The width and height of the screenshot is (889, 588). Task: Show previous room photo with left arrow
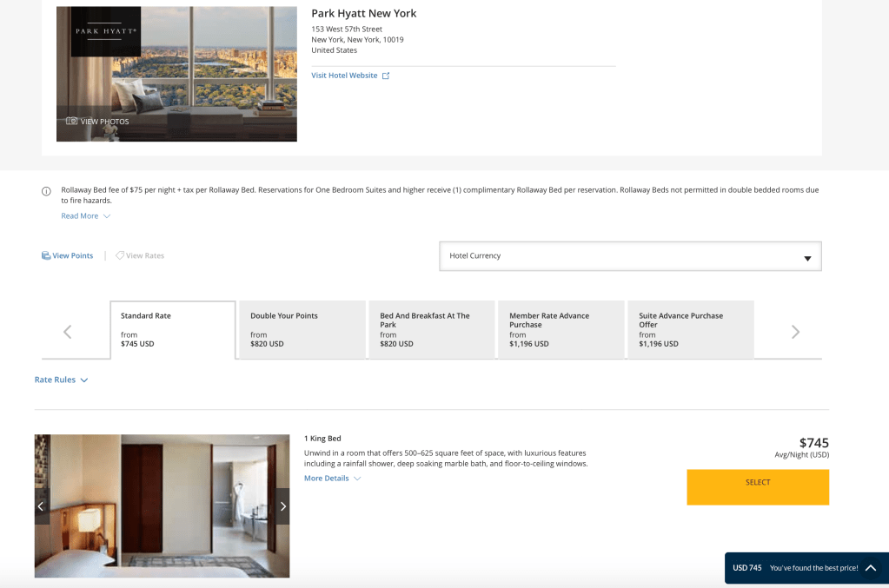41,506
